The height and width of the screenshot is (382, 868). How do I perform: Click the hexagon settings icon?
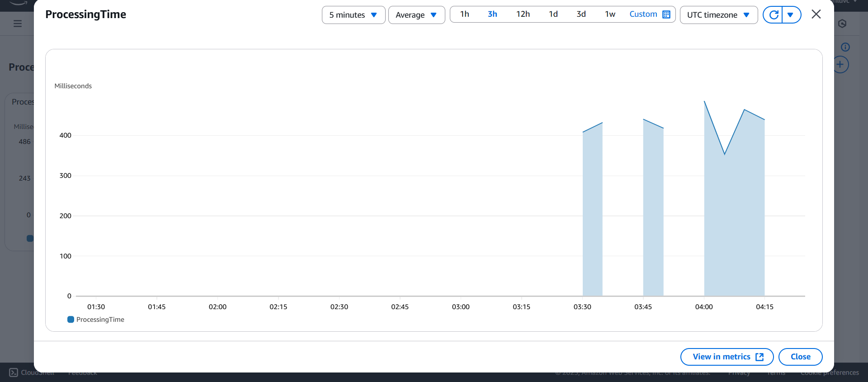pyautogui.click(x=842, y=24)
